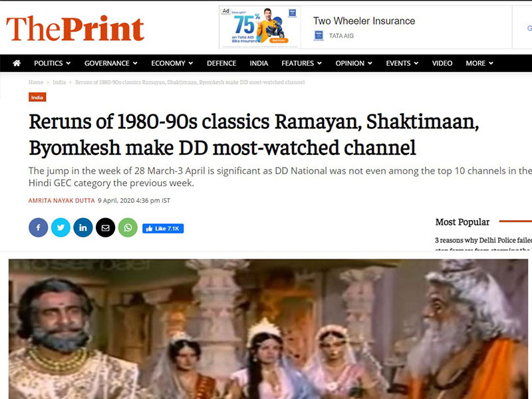Go to the home icon in navbar
This screenshot has width=532, height=399.
17,63
